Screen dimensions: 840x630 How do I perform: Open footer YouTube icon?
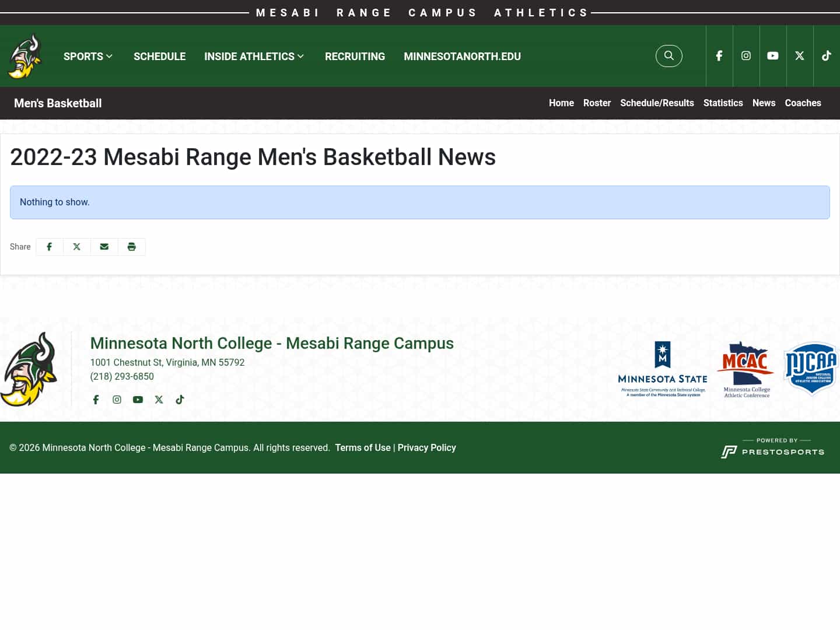[x=138, y=400]
